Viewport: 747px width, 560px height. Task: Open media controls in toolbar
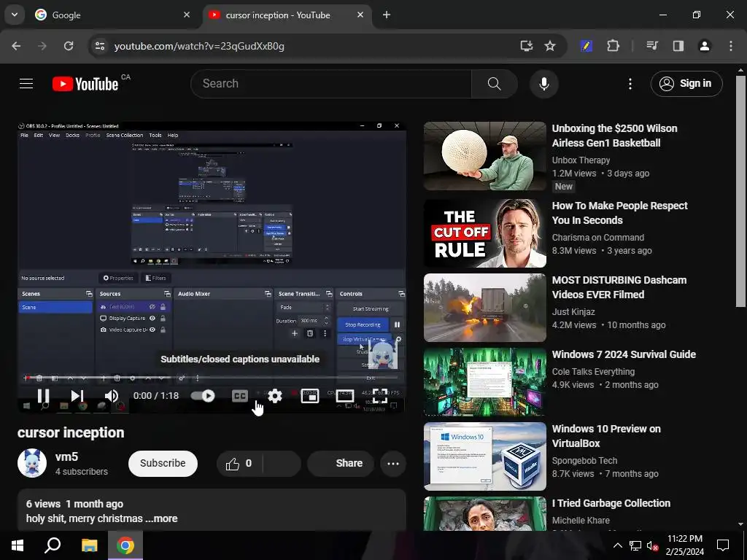click(651, 46)
